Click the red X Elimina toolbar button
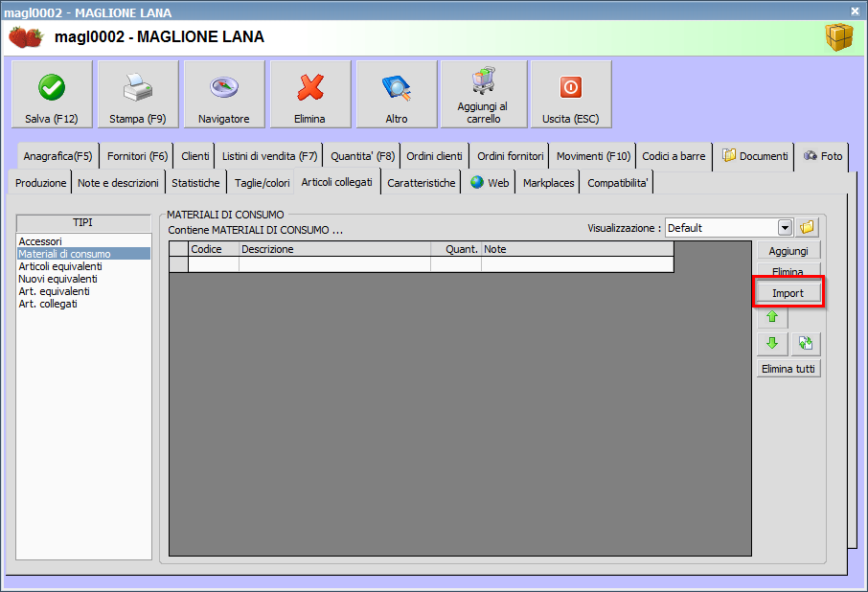 [x=310, y=94]
